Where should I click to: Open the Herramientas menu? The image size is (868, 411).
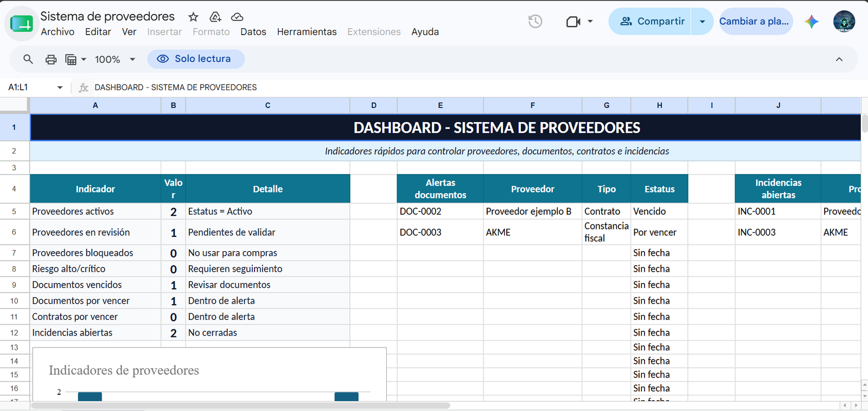tap(307, 32)
